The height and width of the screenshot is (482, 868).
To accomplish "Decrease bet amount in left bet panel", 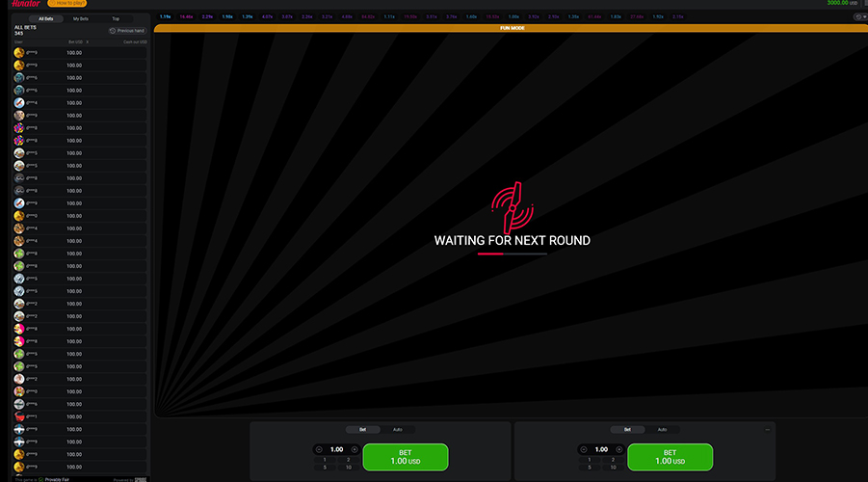I will [320, 449].
